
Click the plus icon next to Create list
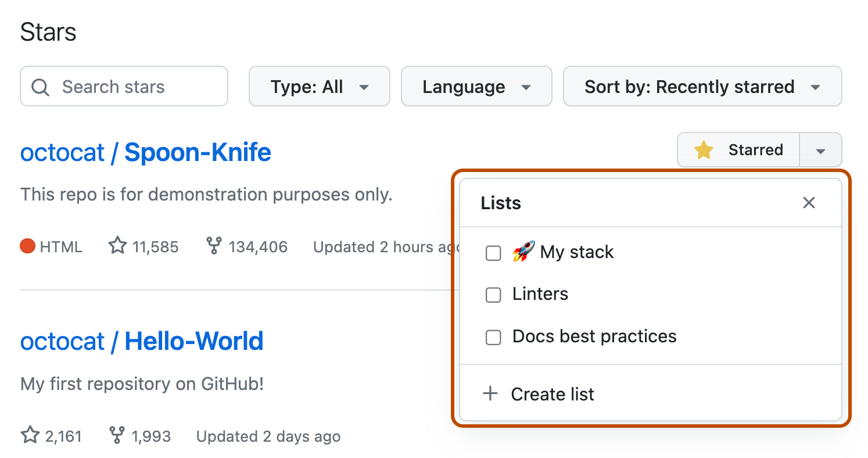(491, 393)
